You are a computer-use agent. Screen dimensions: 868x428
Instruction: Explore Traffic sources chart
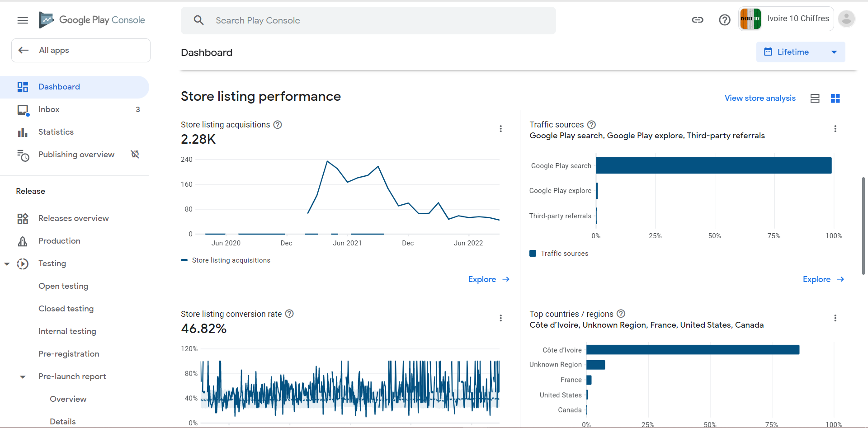pos(823,279)
